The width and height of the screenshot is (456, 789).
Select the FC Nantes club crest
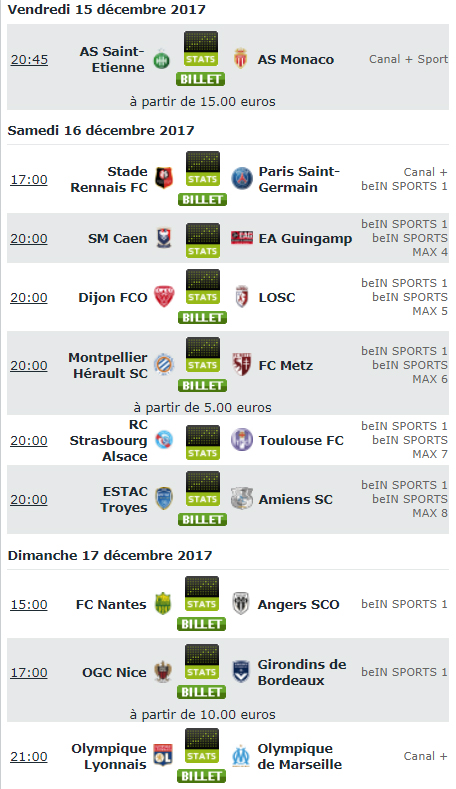[163, 604]
